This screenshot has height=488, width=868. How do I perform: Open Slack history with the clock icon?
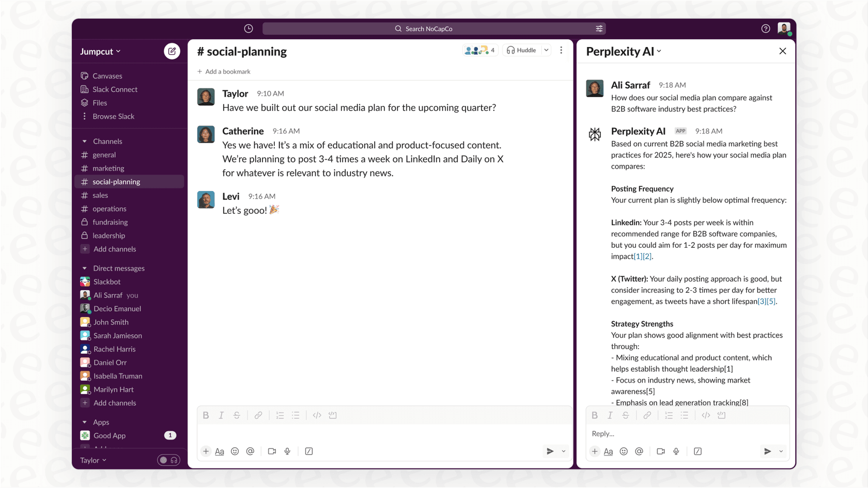tap(248, 28)
